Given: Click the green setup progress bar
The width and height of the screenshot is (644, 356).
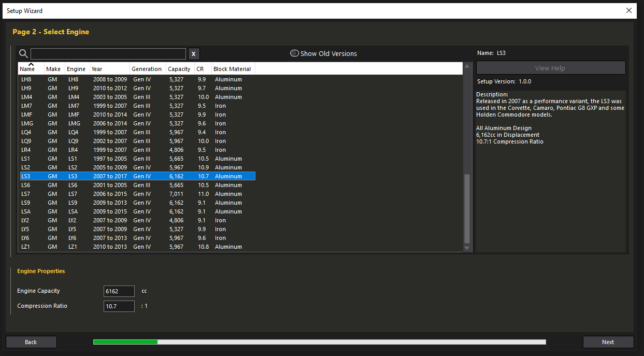Looking at the screenshot, I should [125, 342].
